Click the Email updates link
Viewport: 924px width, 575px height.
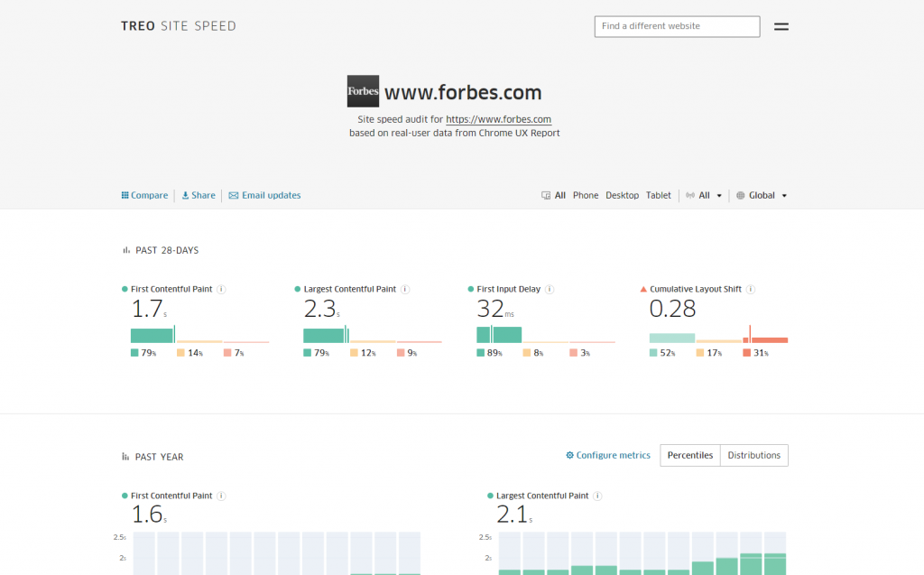click(x=264, y=195)
